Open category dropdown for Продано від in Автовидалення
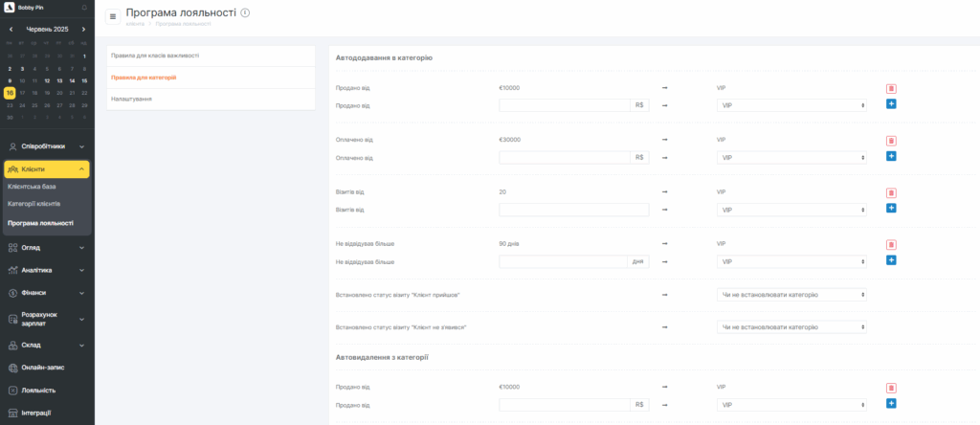 pos(791,405)
